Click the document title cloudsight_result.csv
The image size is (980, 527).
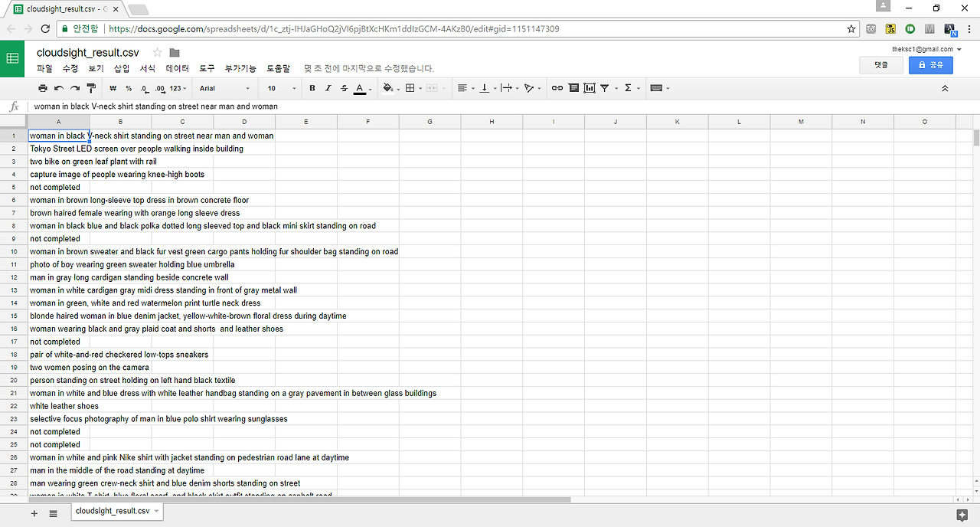click(88, 53)
